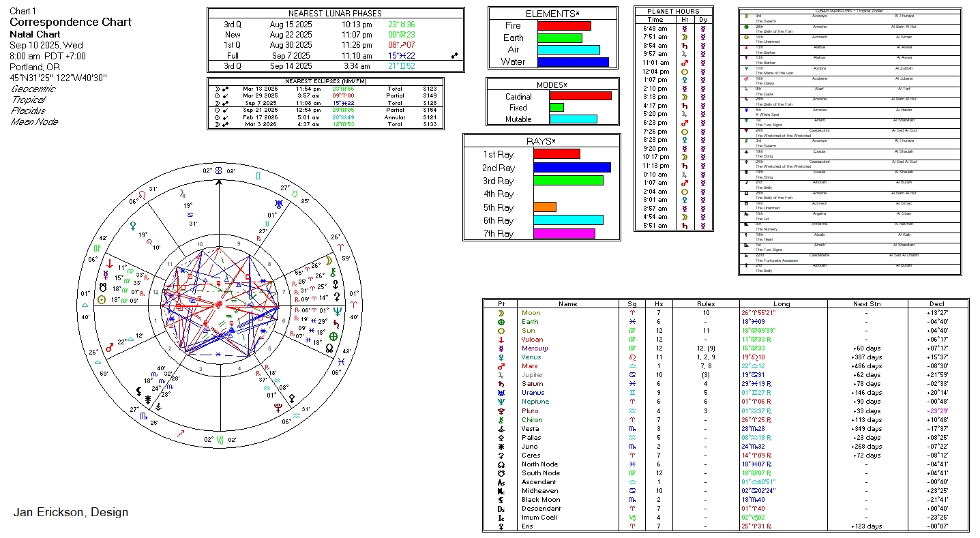Click the Pluto glyph in the planet table
Image resolution: width=980 pixels, height=538 pixels.
pyautogui.click(x=501, y=410)
